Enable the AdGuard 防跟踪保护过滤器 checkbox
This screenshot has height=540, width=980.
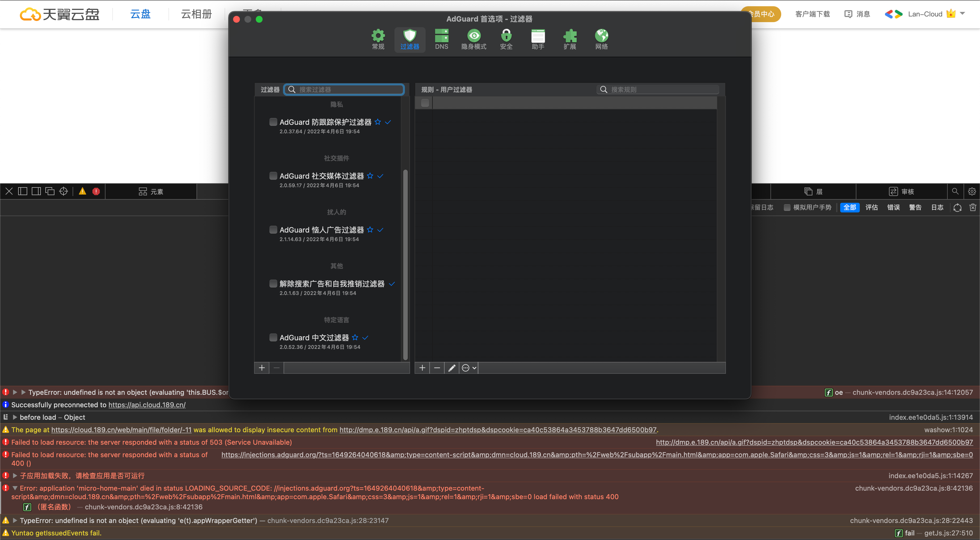273,122
